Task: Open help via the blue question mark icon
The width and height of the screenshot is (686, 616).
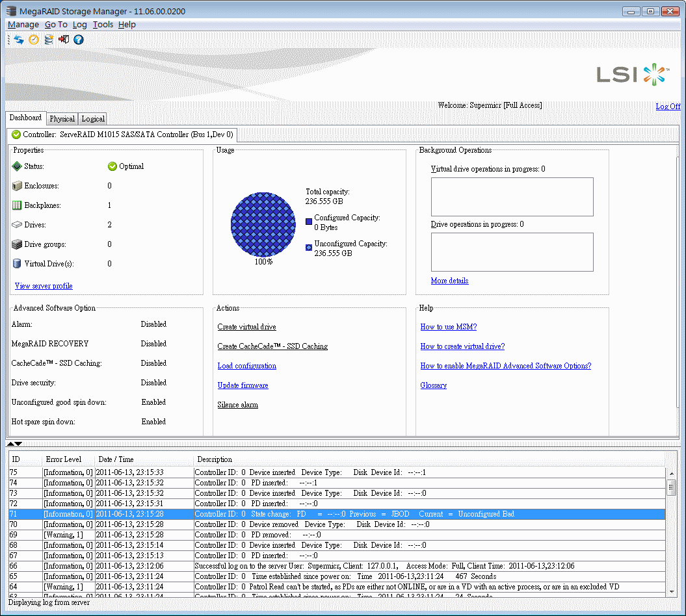Action: [x=78, y=40]
